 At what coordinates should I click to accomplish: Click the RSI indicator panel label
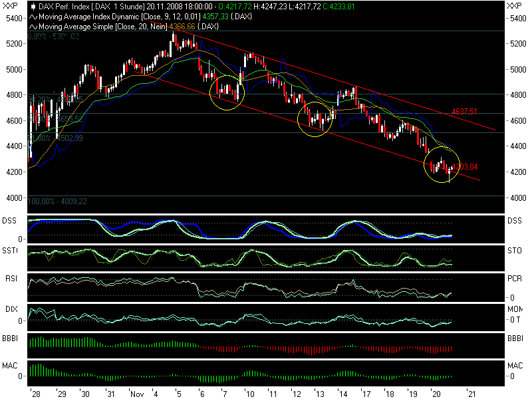13,279
